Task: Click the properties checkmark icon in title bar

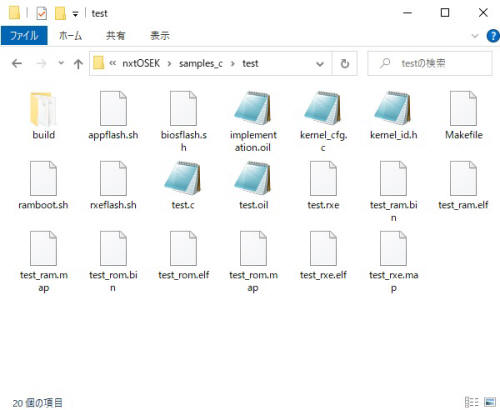Action: [42, 14]
